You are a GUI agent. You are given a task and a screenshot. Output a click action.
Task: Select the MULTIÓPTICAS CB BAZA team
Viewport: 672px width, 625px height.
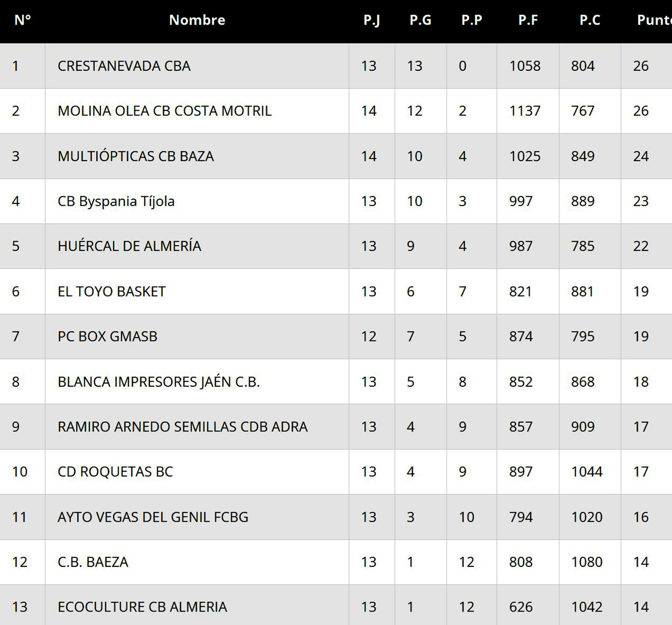point(135,156)
